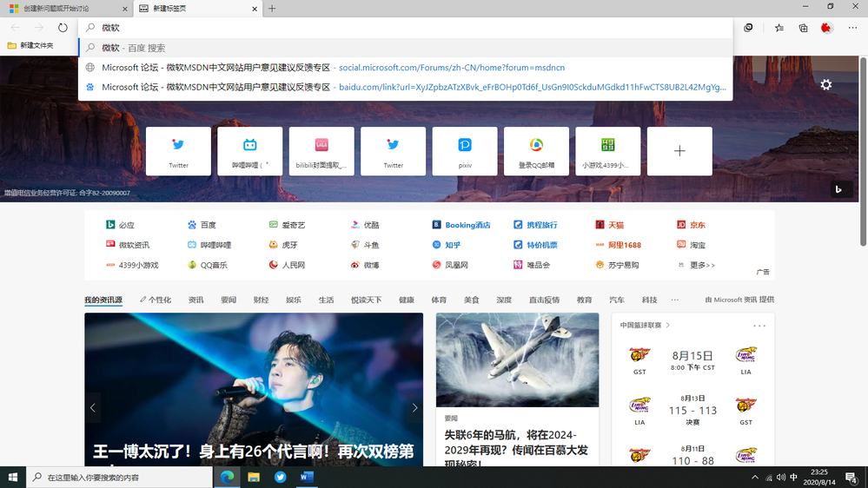Open basketball card more options dots
The height and width of the screenshot is (488, 868).
(759, 326)
